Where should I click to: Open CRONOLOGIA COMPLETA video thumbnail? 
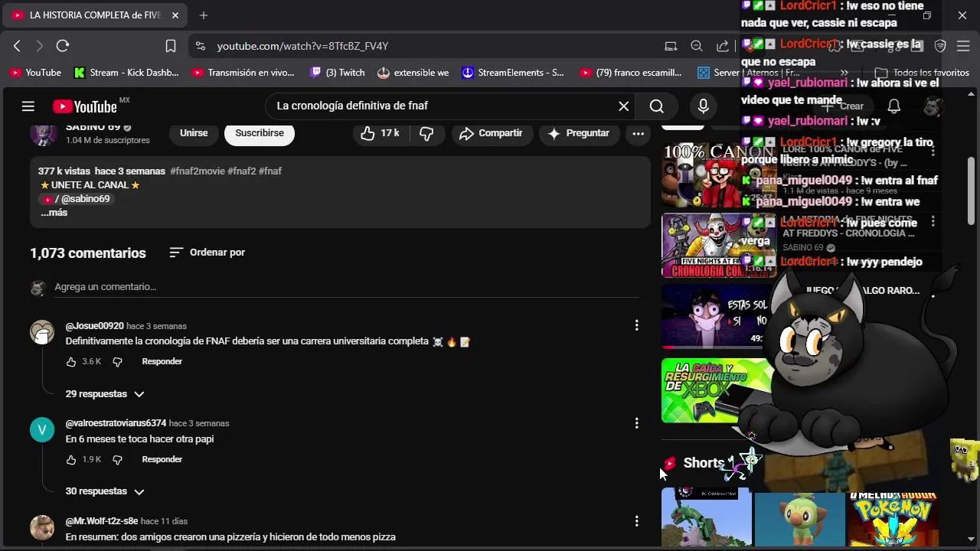click(x=718, y=246)
